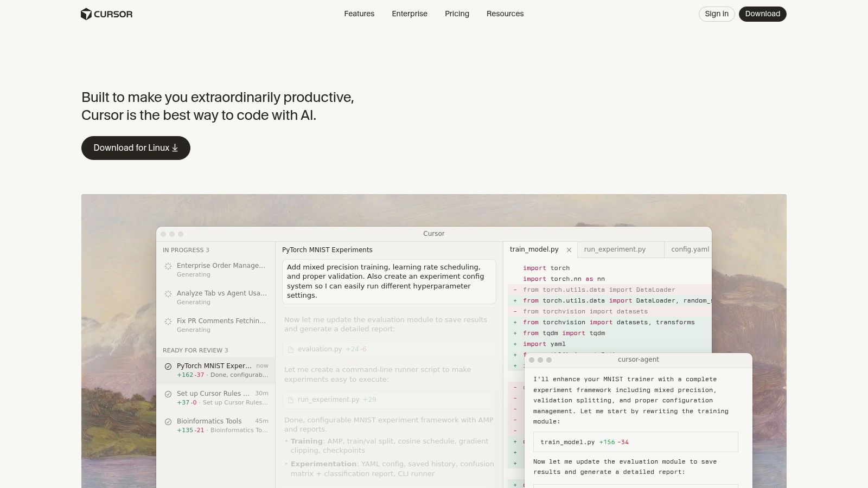
Task: Open the Resources navigation menu
Action: click(505, 14)
